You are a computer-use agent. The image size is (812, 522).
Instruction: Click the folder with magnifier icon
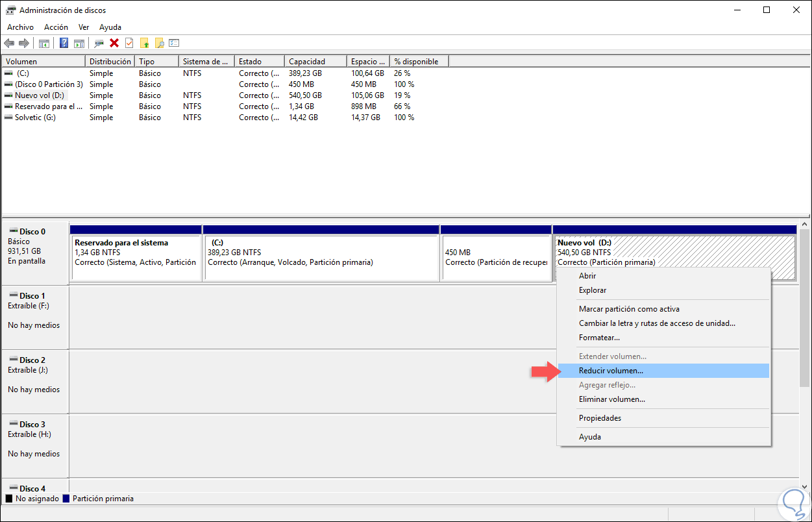[159, 43]
